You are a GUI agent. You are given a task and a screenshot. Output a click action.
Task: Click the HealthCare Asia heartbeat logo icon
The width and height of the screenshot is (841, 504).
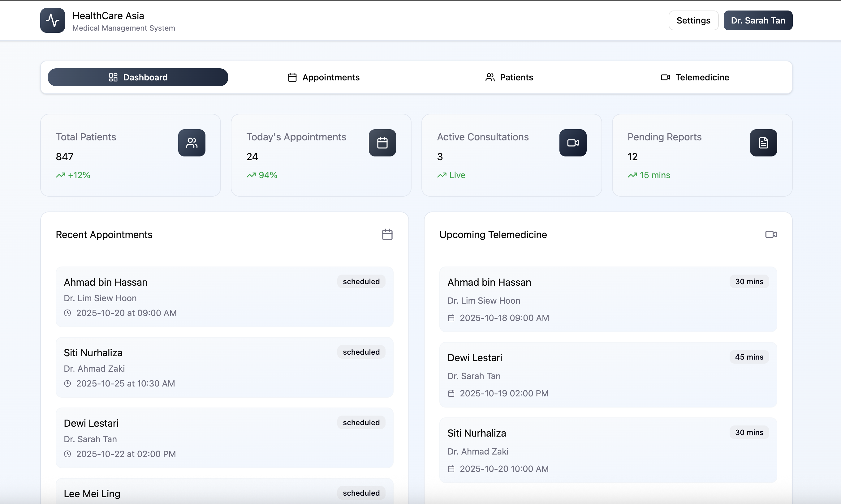coord(52,20)
